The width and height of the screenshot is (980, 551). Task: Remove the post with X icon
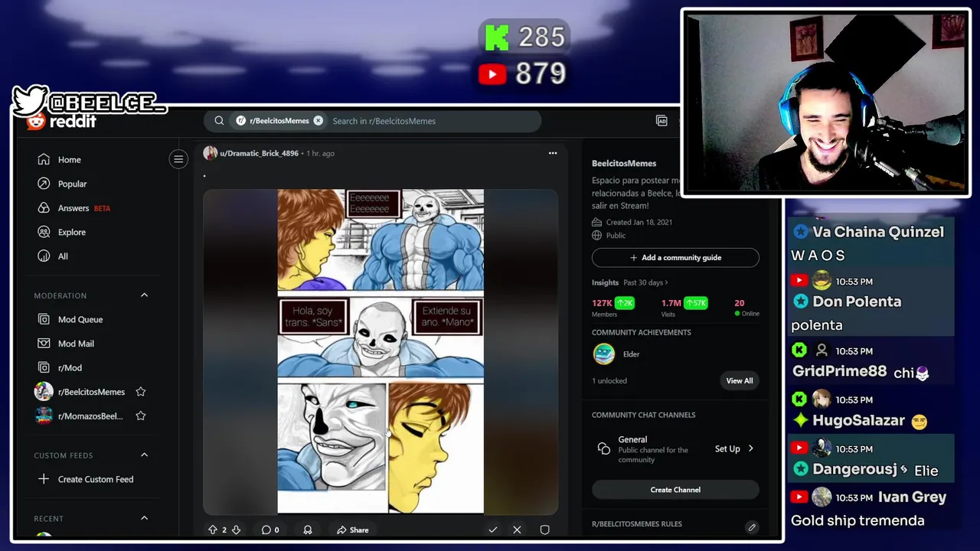tap(517, 530)
